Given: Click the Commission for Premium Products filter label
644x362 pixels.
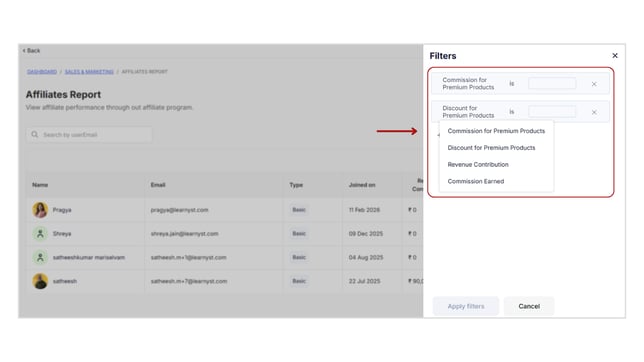Looking at the screenshot, I should click(468, 83).
